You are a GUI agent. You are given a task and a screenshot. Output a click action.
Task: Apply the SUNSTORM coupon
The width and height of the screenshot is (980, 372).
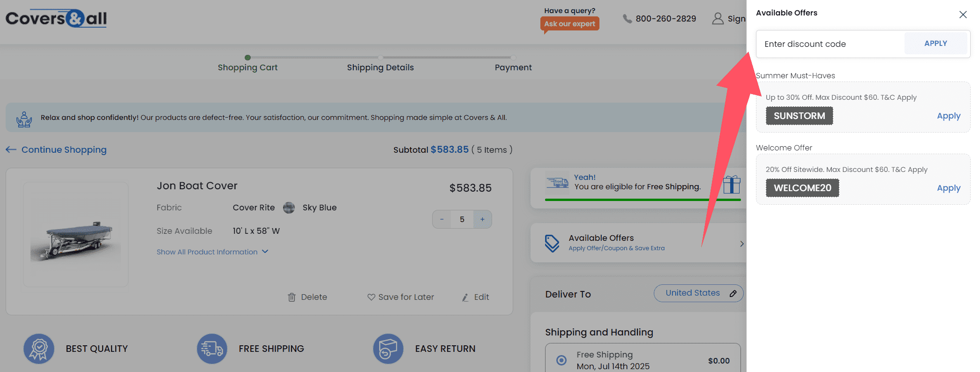pyautogui.click(x=948, y=116)
